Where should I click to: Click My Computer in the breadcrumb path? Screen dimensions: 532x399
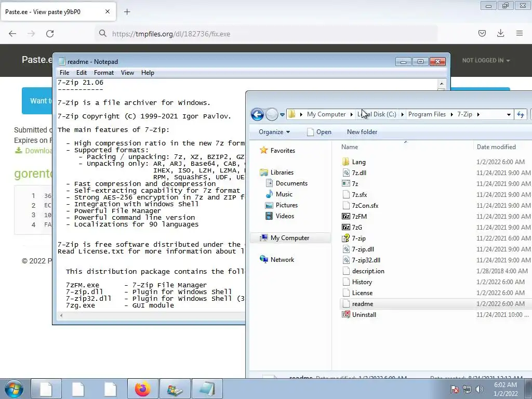(326, 114)
